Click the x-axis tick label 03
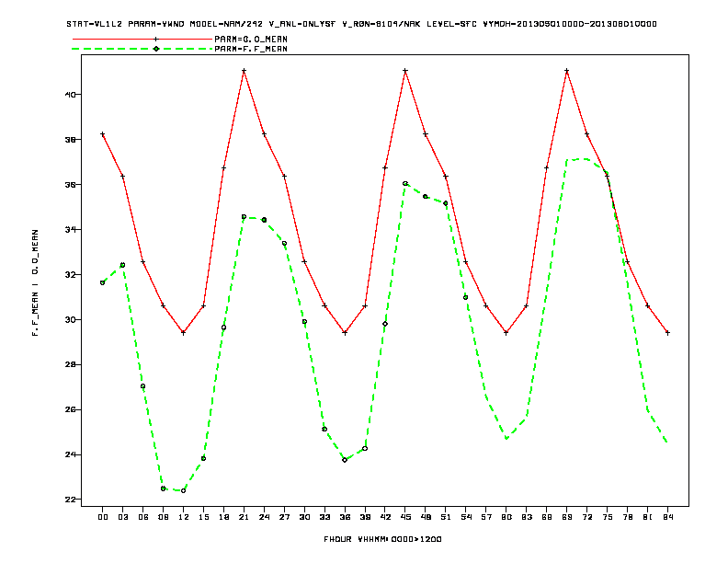The width and height of the screenshot is (728, 563). coord(122,517)
